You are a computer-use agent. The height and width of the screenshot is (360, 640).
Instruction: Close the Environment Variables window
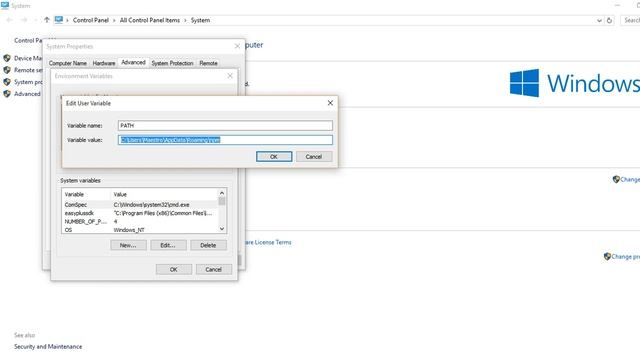coord(230,76)
